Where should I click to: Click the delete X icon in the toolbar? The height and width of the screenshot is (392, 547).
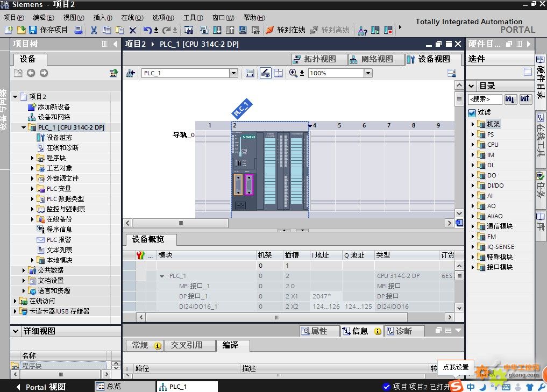click(x=132, y=30)
